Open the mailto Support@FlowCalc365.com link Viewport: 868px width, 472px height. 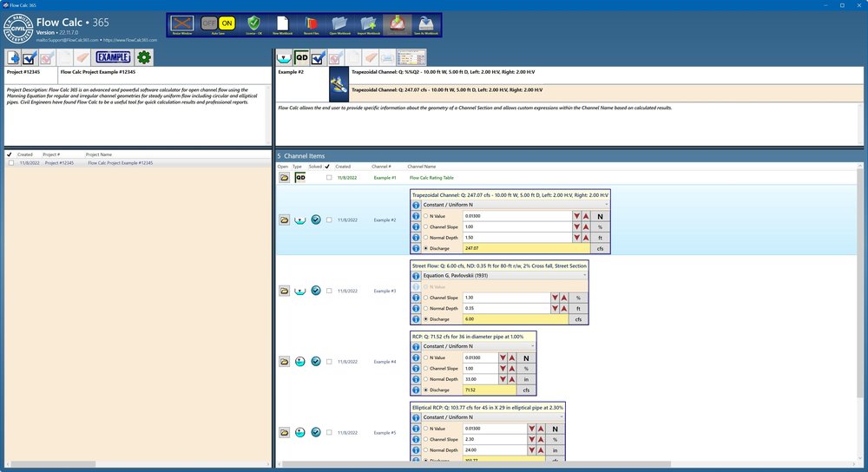pyautogui.click(x=68, y=40)
